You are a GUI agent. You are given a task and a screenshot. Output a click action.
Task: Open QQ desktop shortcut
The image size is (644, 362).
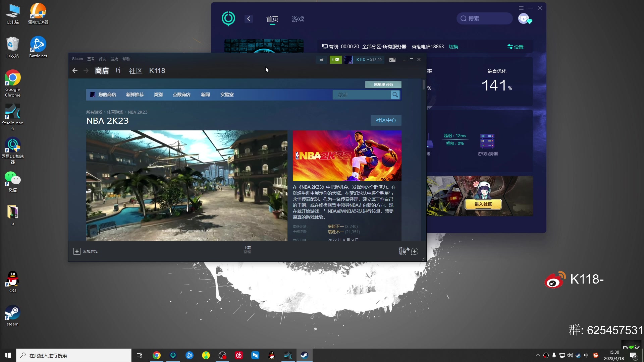(13, 282)
